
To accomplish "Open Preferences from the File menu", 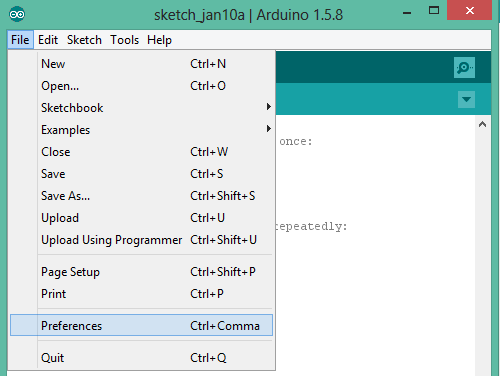I will tap(141, 325).
